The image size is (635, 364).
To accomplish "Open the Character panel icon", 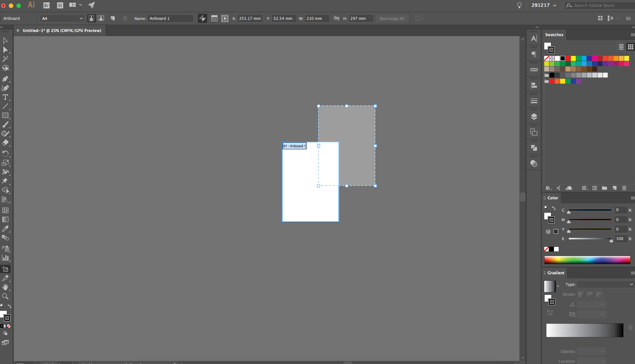I will 534,38.
